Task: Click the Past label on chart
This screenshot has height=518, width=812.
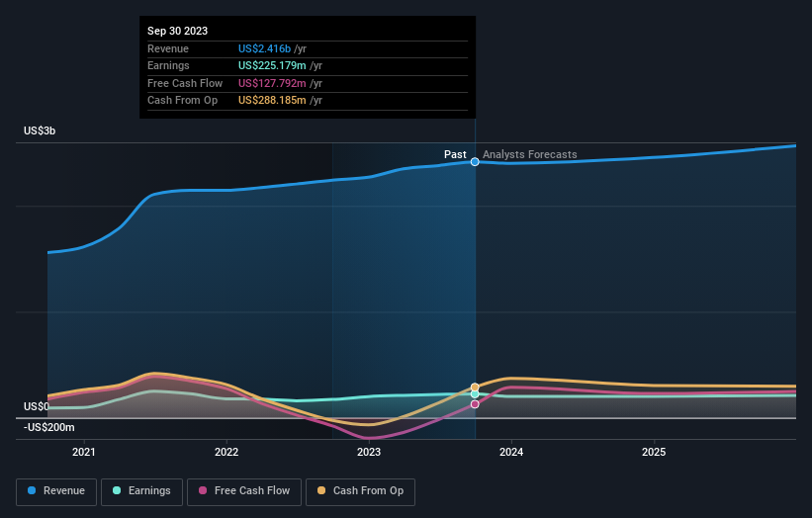Action: pos(455,154)
